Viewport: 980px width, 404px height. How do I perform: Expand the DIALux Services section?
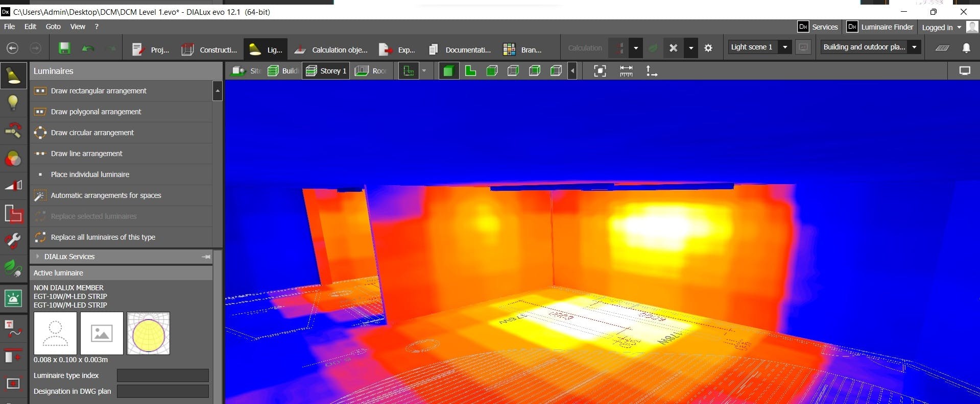[x=37, y=257]
